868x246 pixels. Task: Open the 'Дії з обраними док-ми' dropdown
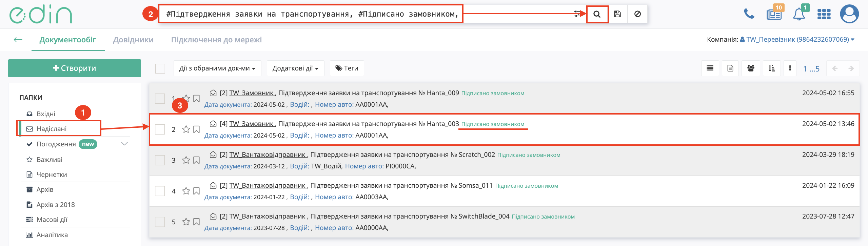point(217,68)
